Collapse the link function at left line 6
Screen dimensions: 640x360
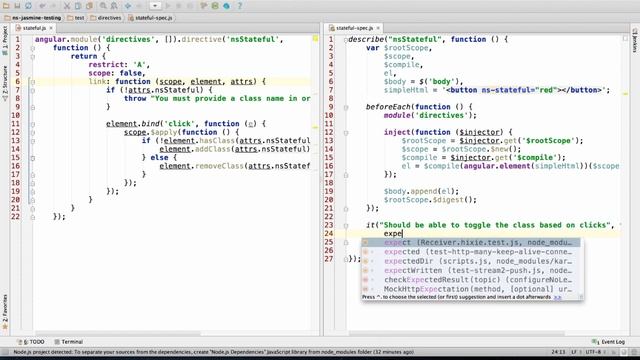pyautogui.click(x=33, y=82)
